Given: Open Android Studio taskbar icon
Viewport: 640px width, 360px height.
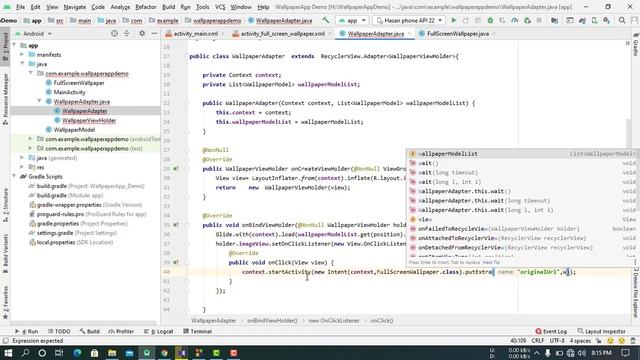Looking at the screenshot, I should point(147,353).
